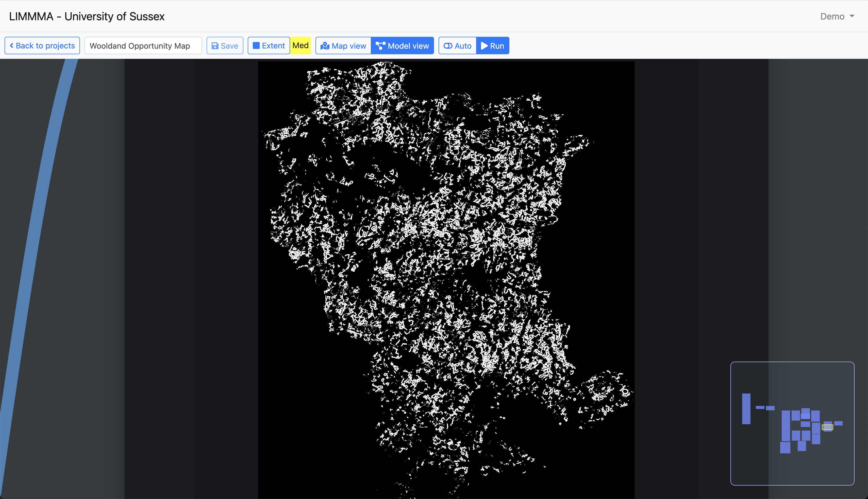Click the node diagram Model view icon
The width and height of the screenshot is (868, 499).
pyautogui.click(x=380, y=46)
